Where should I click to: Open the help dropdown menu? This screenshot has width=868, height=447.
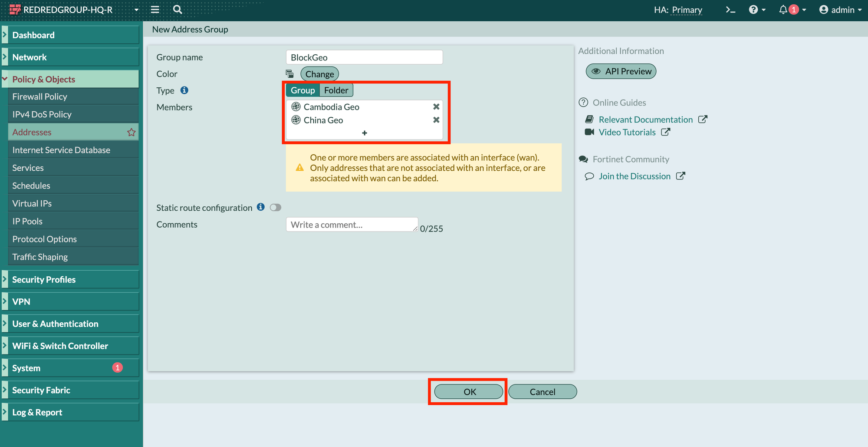[x=757, y=10]
